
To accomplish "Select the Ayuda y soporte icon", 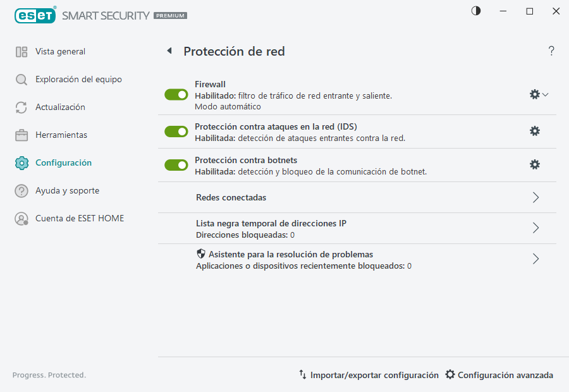I will click(20, 190).
